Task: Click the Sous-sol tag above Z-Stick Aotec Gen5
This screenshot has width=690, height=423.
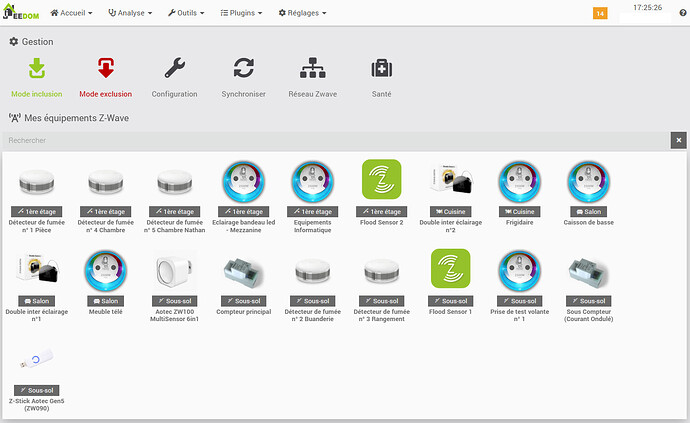Action: pos(37,390)
